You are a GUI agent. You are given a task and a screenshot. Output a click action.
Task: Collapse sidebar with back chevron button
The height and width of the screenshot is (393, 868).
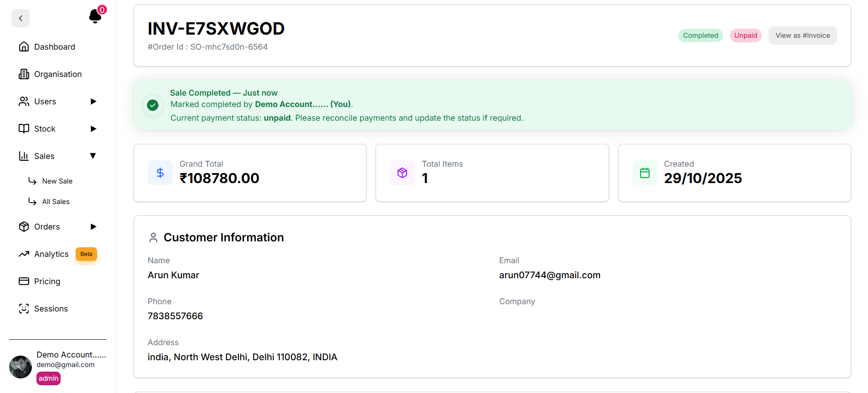tap(21, 18)
